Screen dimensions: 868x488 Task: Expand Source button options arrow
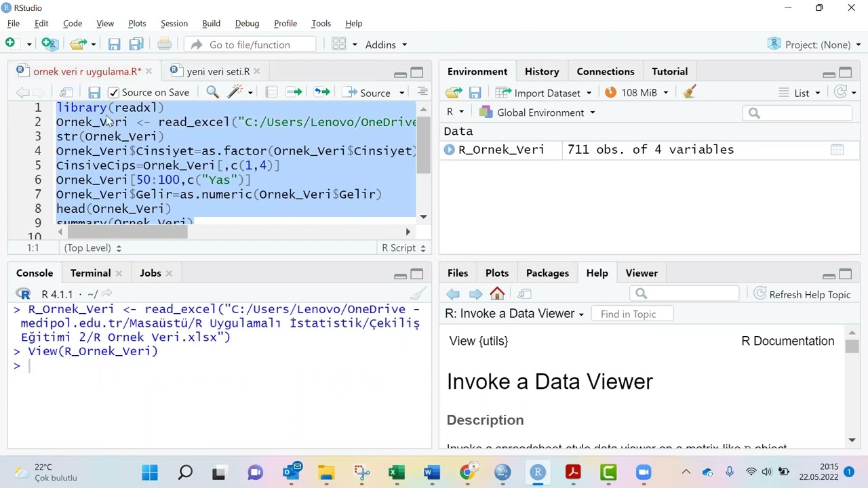click(401, 93)
